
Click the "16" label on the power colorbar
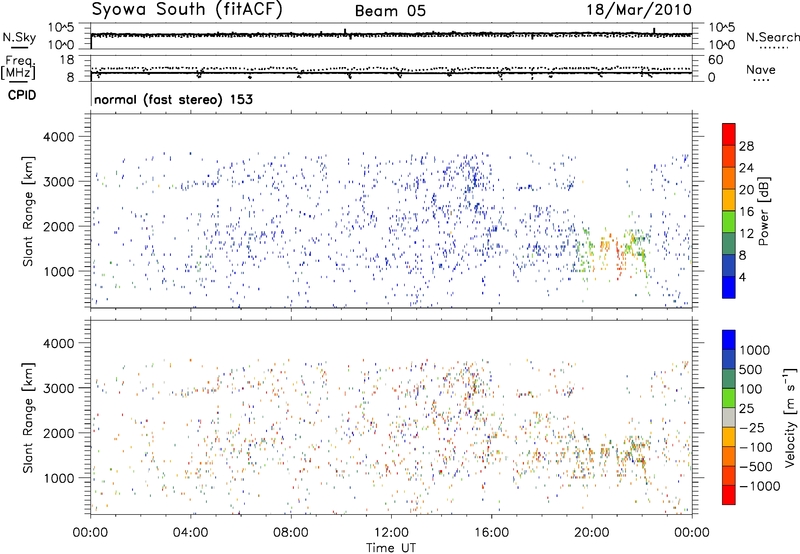[746, 212]
